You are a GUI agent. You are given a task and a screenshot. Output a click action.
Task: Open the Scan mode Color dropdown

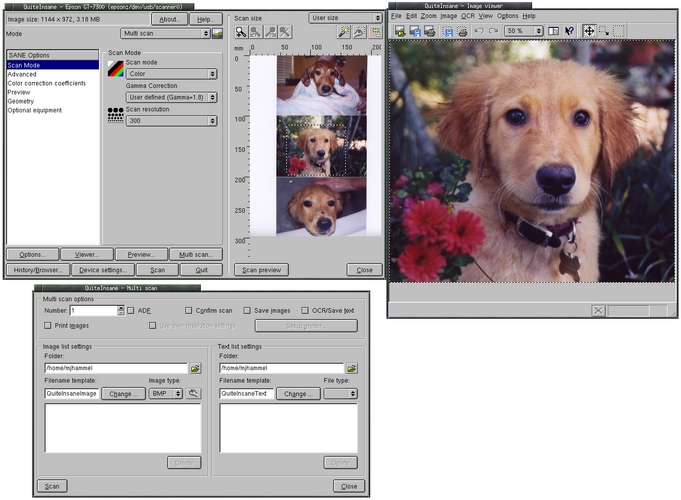click(x=171, y=73)
